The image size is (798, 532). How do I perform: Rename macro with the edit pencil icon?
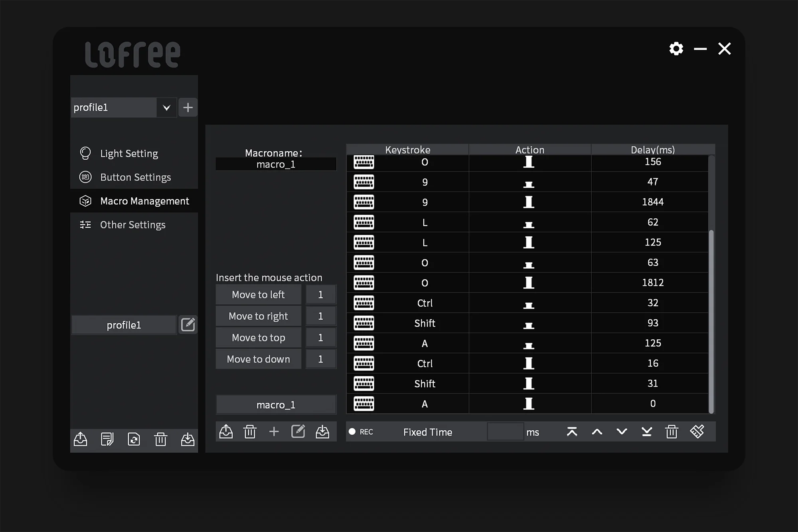[298, 431]
